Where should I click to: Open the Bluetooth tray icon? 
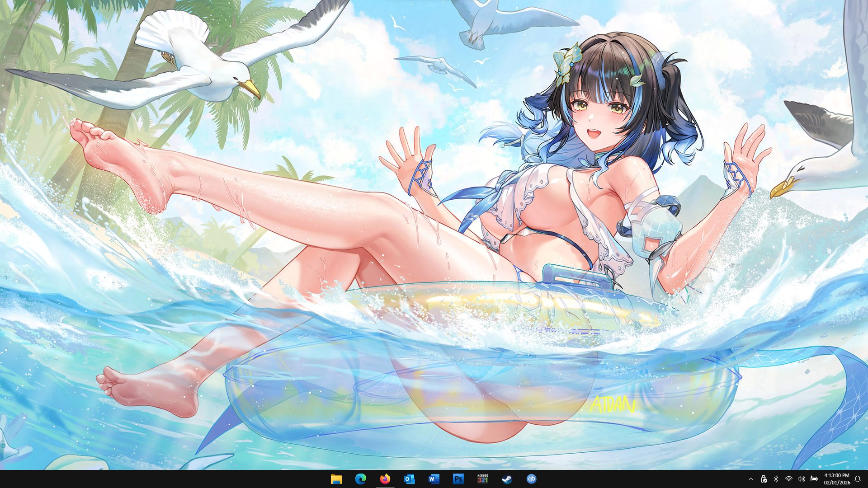(776, 479)
